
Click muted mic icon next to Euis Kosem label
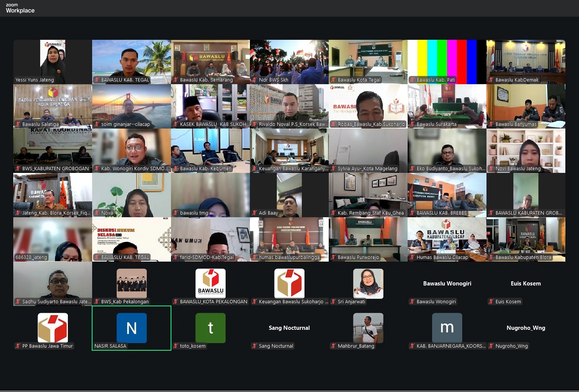pos(491,302)
